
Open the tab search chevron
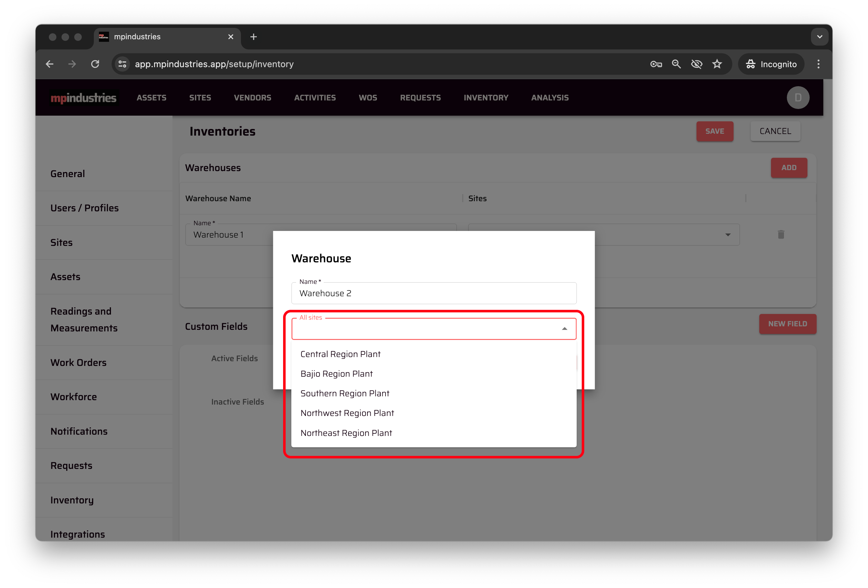(819, 37)
